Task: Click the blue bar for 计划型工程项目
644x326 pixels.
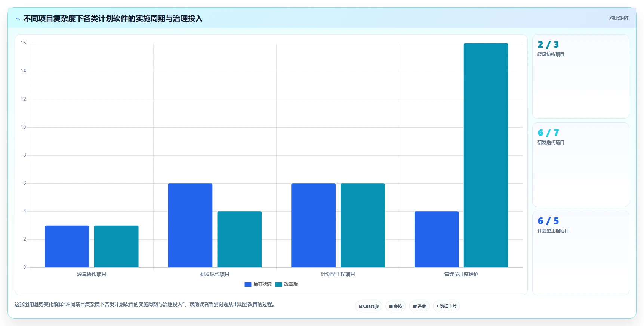Action: pos(313,225)
